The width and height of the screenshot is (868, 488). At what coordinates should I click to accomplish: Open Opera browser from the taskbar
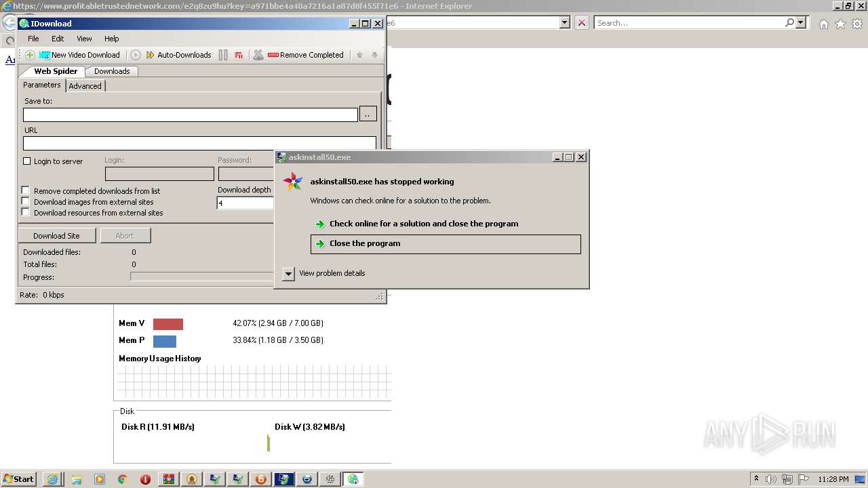coord(146,479)
